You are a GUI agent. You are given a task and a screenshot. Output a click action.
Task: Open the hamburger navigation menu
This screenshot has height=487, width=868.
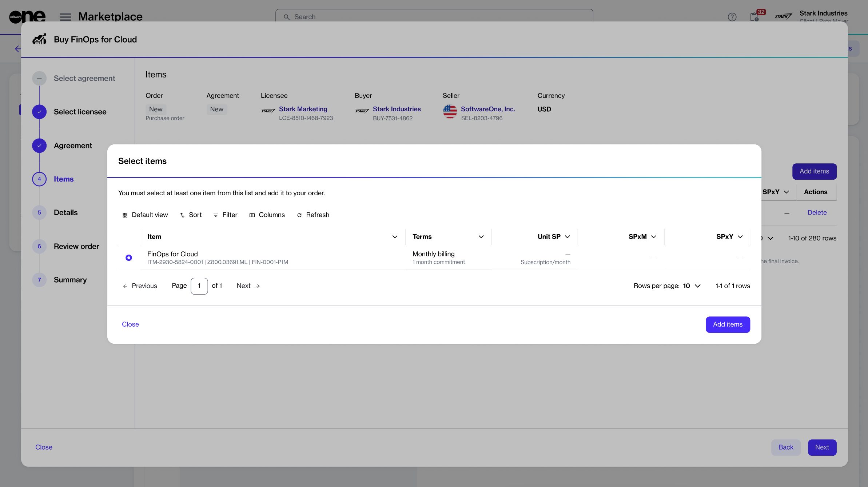65,17
